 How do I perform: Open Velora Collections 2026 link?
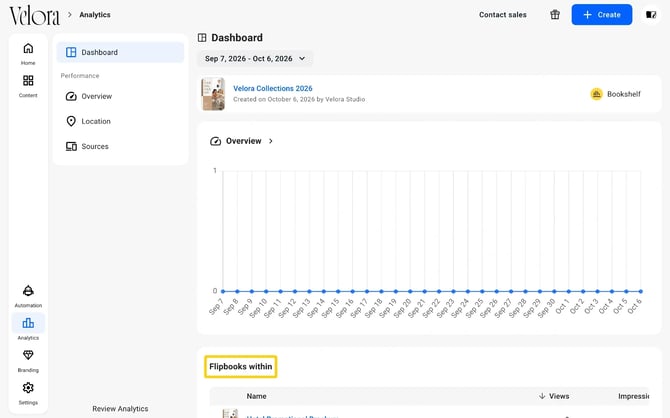pyautogui.click(x=273, y=88)
